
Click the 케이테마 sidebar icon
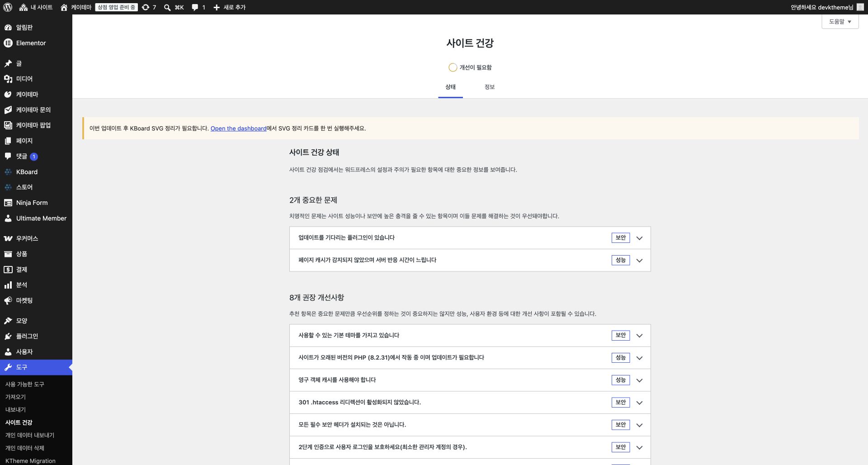tap(8, 95)
